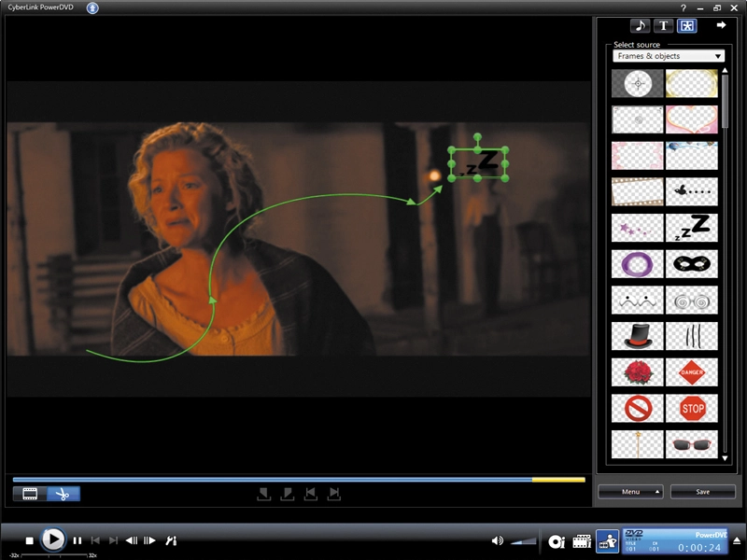Choose the ZZZ sleep object thumbnail
Viewport: 747px width, 560px height.
(x=692, y=228)
